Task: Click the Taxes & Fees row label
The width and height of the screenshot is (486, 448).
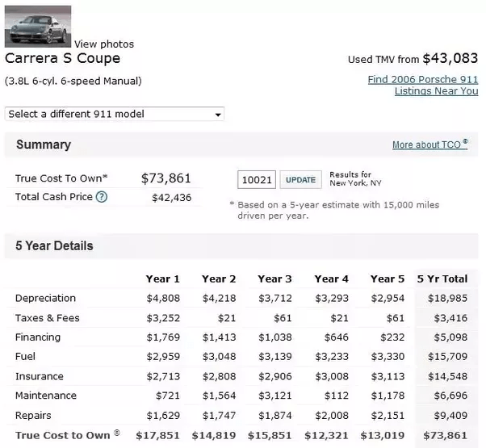Action: coord(48,318)
